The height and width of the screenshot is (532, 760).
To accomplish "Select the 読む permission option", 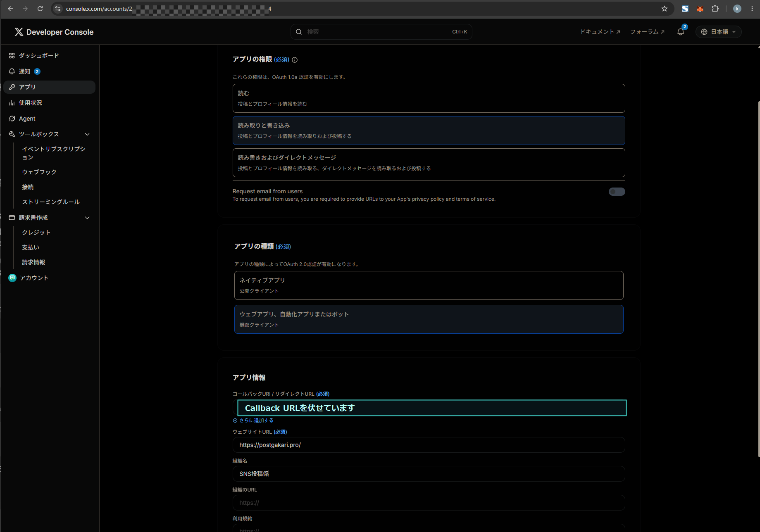I will [429, 98].
